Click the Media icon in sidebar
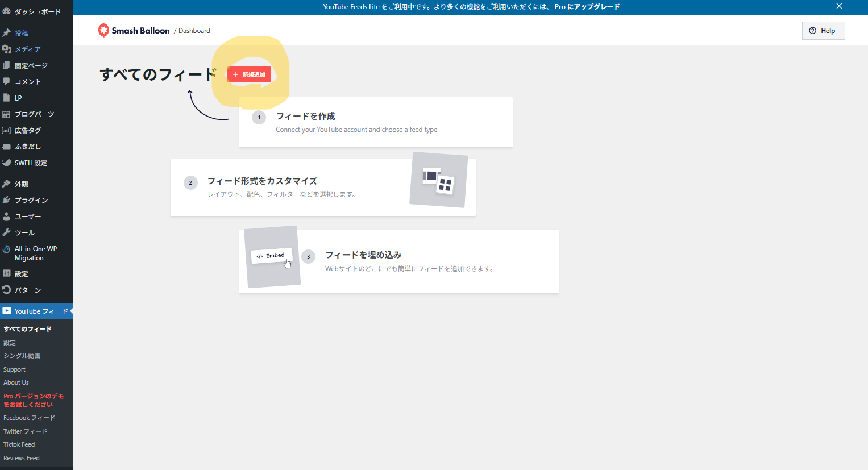The height and width of the screenshot is (470, 868). pyautogui.click(x=7, y=49)
